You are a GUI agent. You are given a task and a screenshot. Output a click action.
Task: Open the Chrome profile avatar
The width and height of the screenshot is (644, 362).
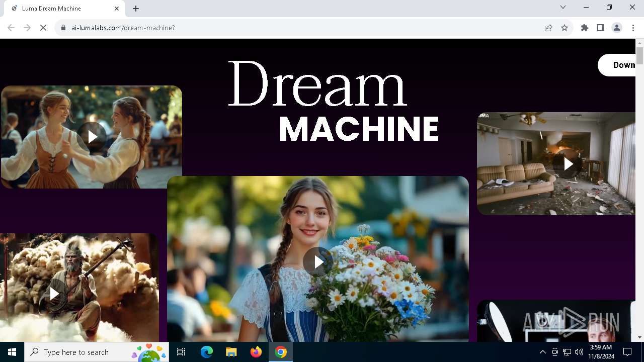click(x=617, y=28)
